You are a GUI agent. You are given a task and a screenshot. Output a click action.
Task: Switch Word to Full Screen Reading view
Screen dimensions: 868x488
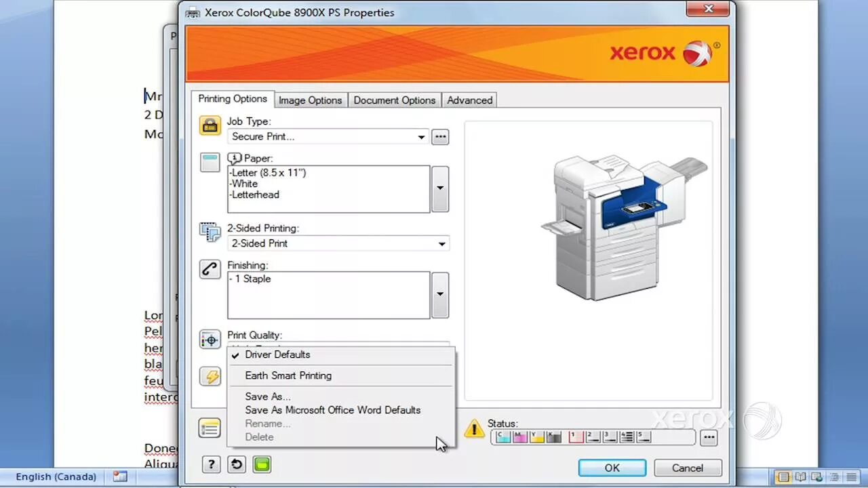tap(800, 477)
